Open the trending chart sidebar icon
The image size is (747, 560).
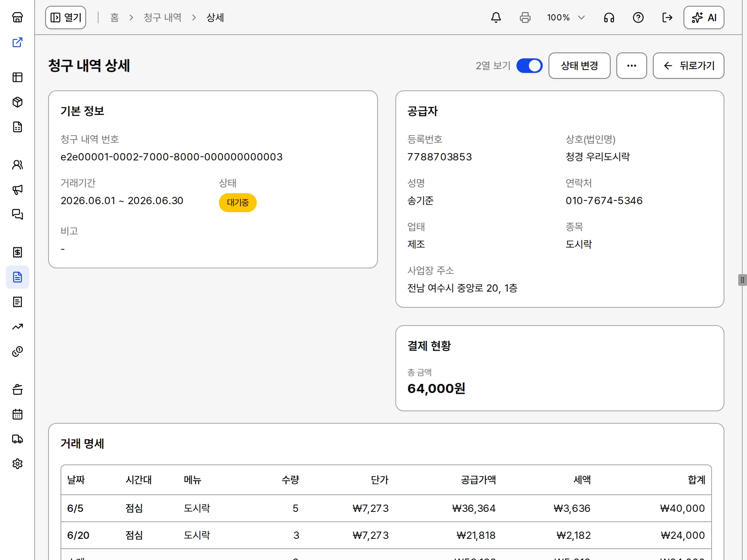click(18, 327)
